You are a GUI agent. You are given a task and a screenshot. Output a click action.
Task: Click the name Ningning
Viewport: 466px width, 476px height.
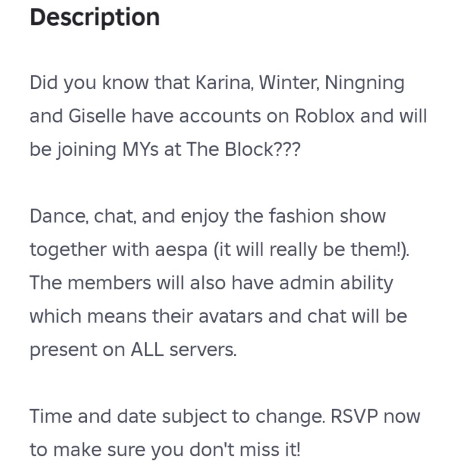point(365,83)
